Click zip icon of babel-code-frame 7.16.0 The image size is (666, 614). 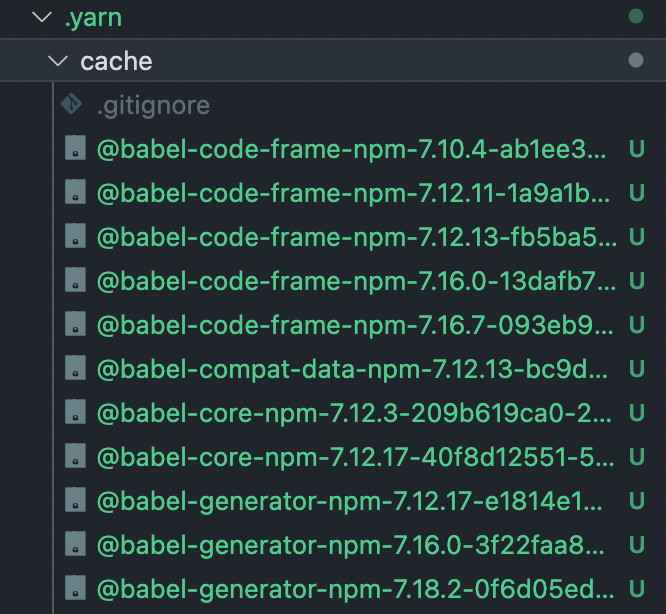click(x=75, y=280)
